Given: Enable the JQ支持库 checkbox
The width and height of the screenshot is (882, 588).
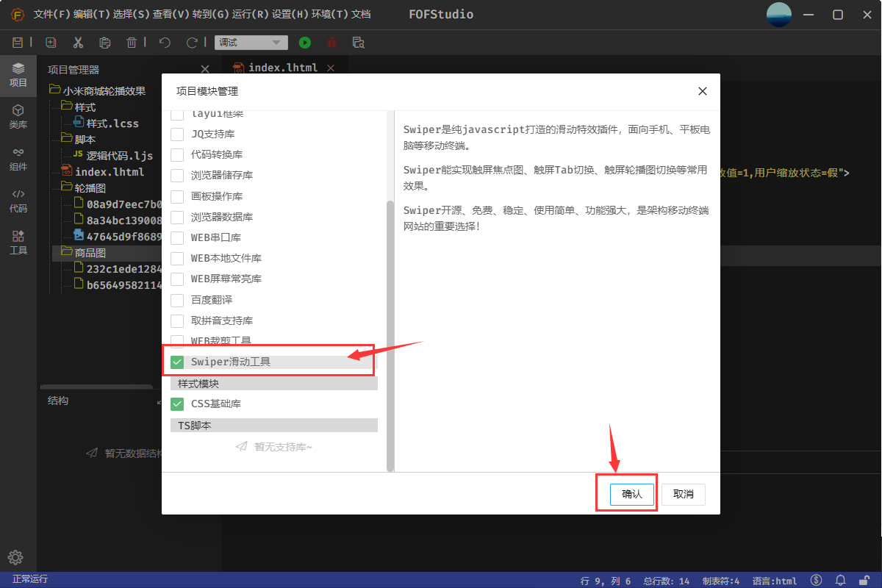Looking at the screenshot, I should 177,135.
